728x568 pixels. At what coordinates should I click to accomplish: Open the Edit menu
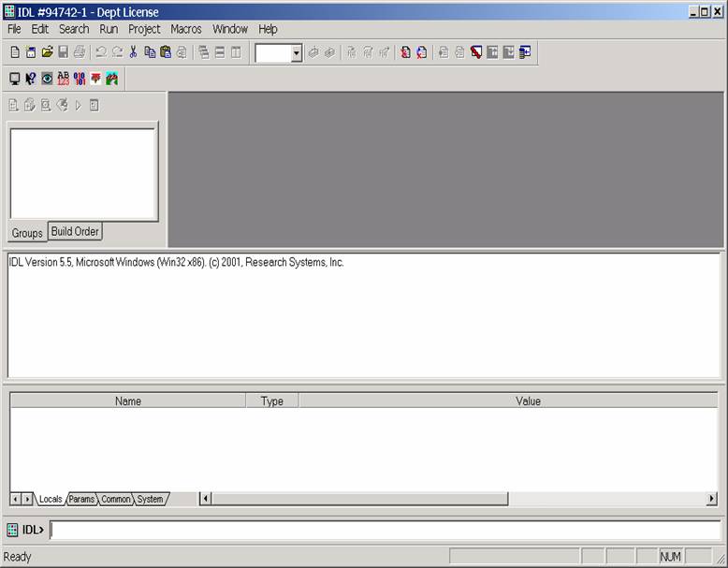click(x=40, y=29)
